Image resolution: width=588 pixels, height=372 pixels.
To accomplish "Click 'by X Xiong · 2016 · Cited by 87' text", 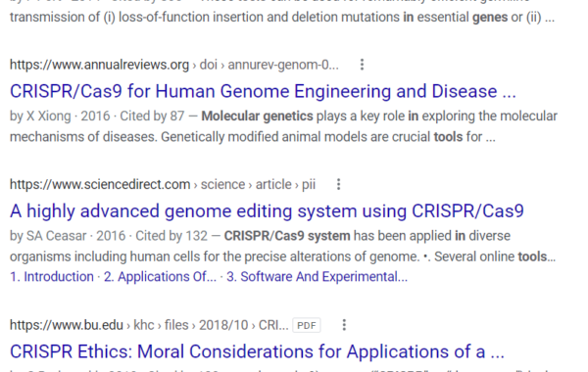I will (x=97, y=116).
